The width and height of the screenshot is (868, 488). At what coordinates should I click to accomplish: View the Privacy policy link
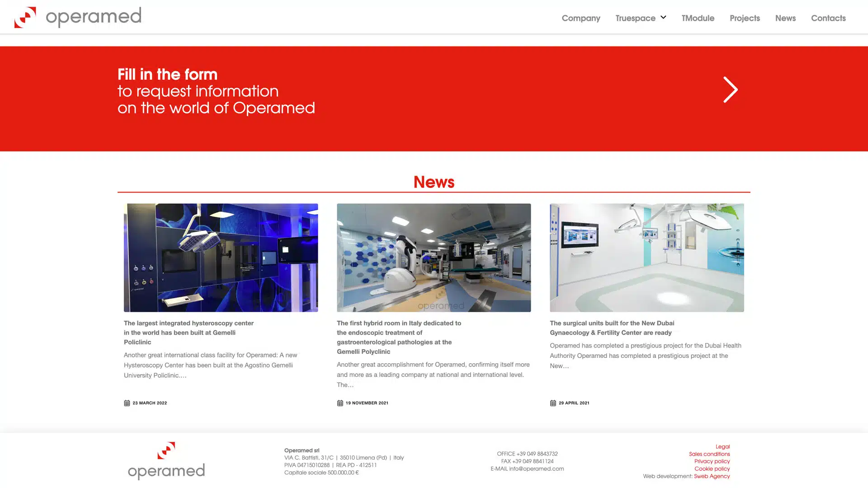tap(712, 461)
